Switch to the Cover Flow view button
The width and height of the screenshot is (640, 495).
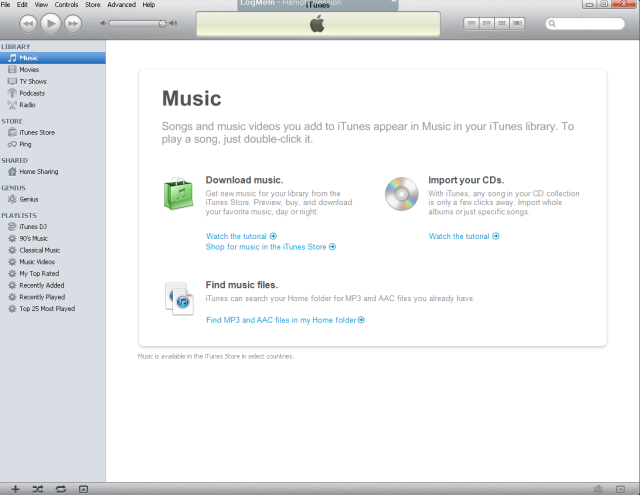pos(517,23)
